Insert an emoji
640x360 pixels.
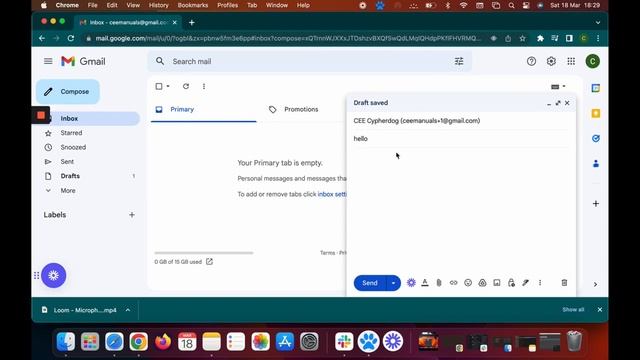coord(468,282)
